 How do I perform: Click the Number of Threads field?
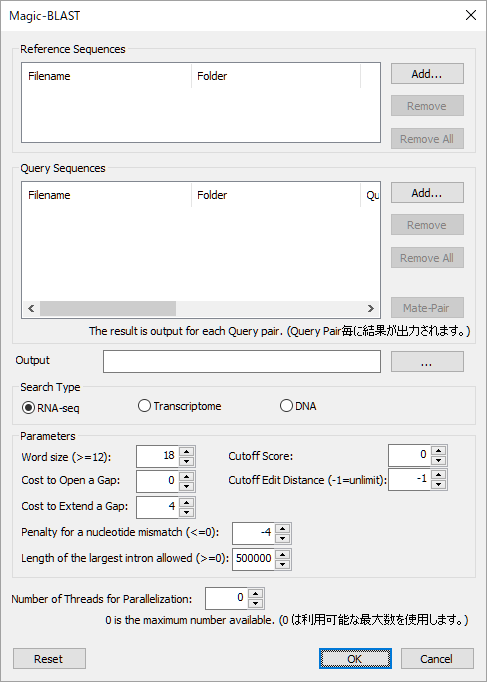pos(227,598)
